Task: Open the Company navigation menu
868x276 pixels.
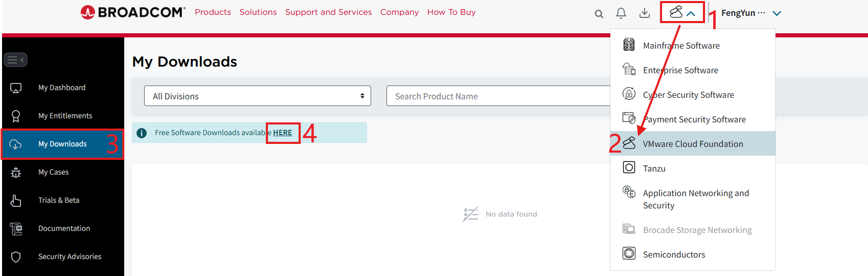Action: tap(400, 12)
